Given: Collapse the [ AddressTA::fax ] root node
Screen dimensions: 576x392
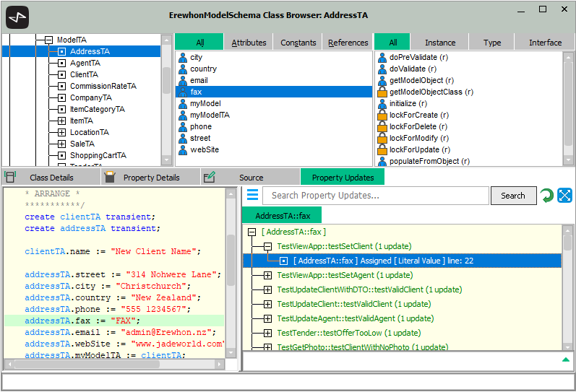Looking at the screenshot, I should [252, 232].
